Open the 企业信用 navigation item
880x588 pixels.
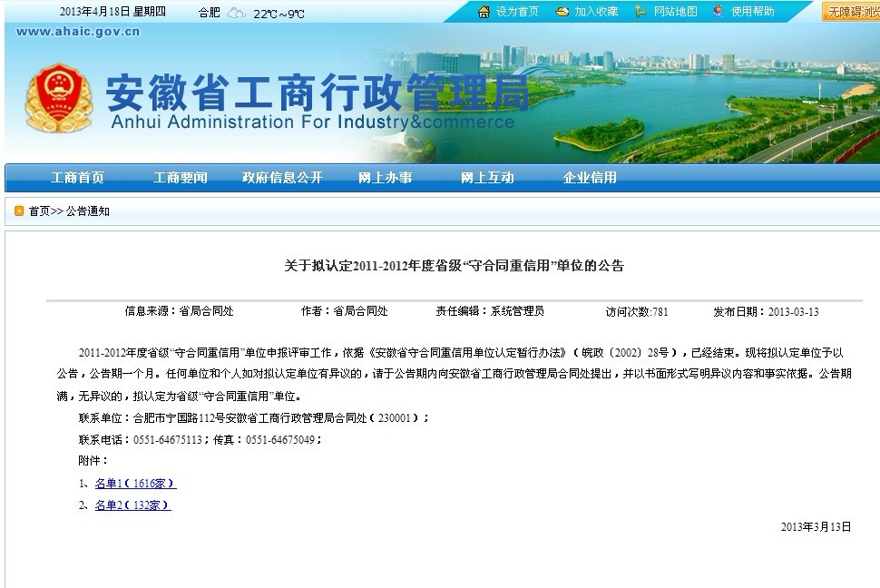click(590, 178)
